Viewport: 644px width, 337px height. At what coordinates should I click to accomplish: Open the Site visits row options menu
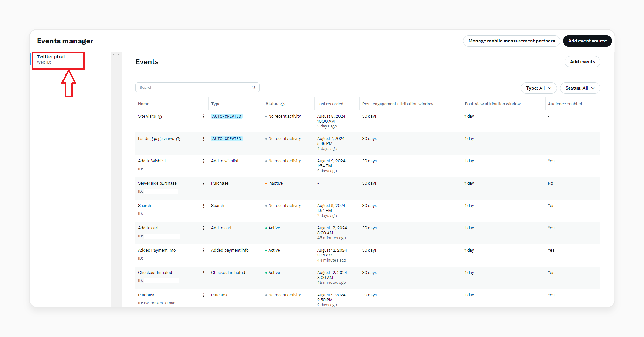[x=204, y=116]
